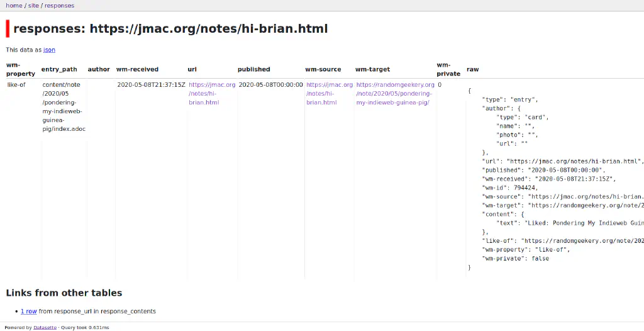The height and width of the screenshot is (331, 644).
Task: Select the wm-source column header
Action: (323, 69)
